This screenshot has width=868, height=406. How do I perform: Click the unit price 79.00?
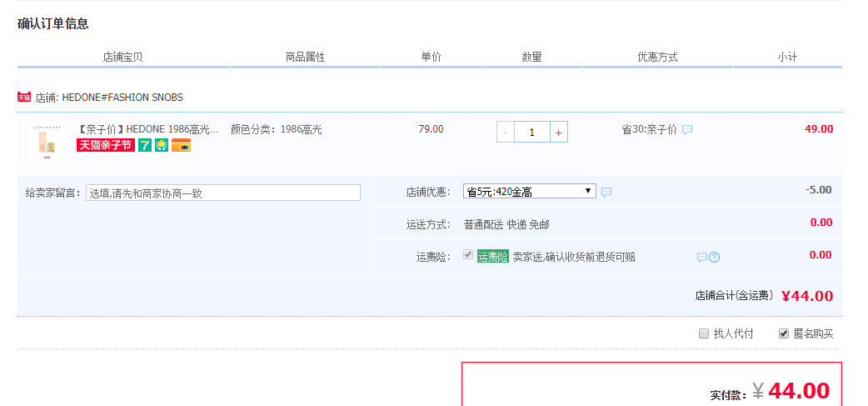pos(431,129)
